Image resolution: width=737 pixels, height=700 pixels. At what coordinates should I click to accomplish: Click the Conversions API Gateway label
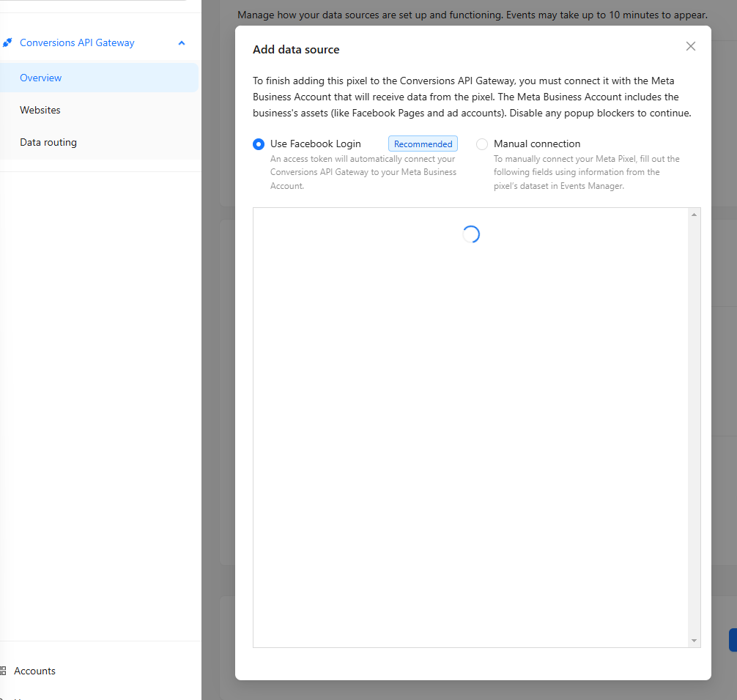click(77, 42)
